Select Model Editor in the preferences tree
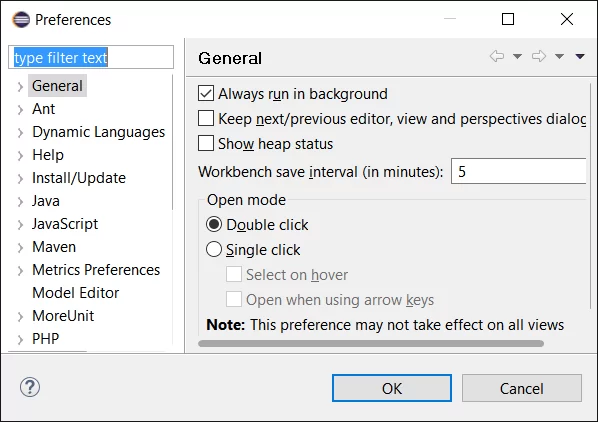This screenshot has height=422, width=598. coord(76,293)
